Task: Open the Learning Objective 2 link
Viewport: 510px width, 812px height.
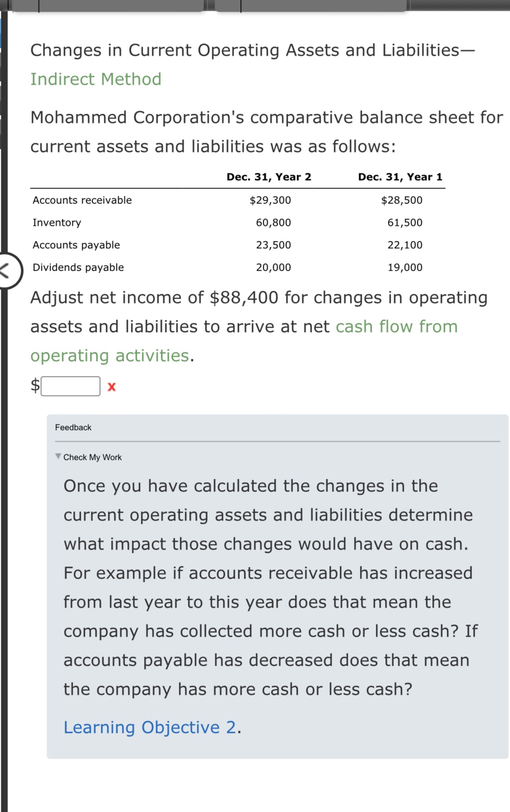Action: pos(149,727)
